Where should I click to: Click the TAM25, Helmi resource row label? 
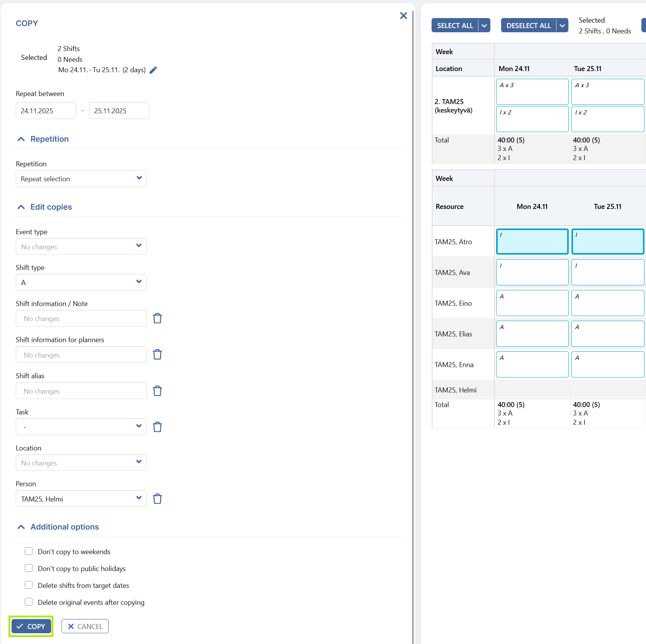point(455,390)
